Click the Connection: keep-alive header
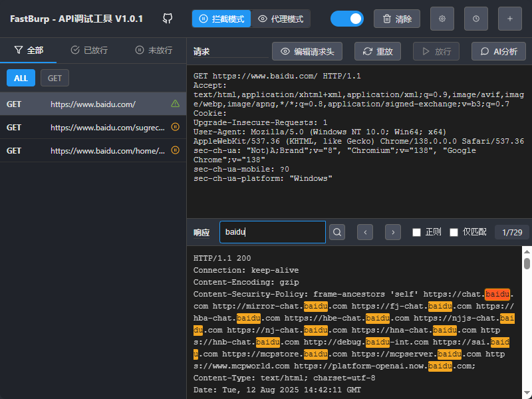Viewport: 532px width, 399px height. tap(246, 270)
